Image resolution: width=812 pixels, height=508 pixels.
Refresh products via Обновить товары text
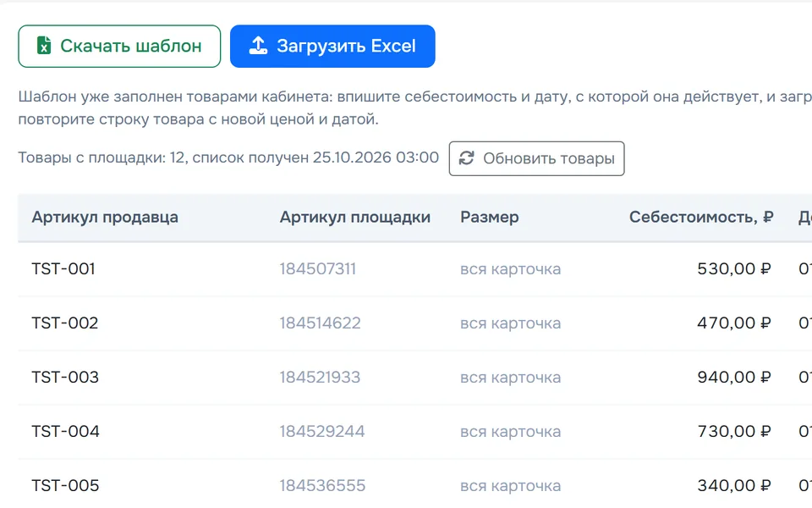(549, 158)
